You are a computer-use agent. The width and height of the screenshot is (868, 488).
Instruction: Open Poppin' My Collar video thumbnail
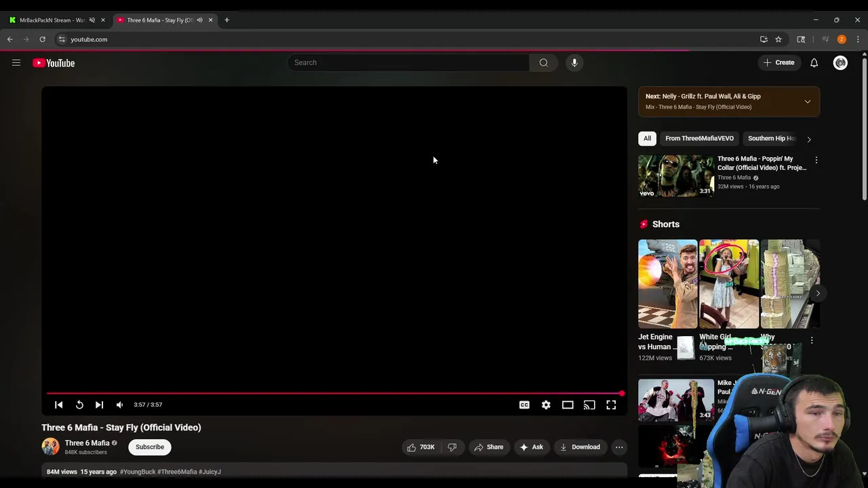tap(675, 176)
